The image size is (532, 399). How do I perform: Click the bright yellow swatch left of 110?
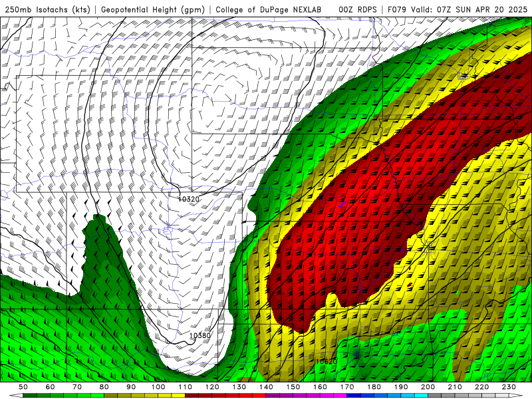point(178,396)
